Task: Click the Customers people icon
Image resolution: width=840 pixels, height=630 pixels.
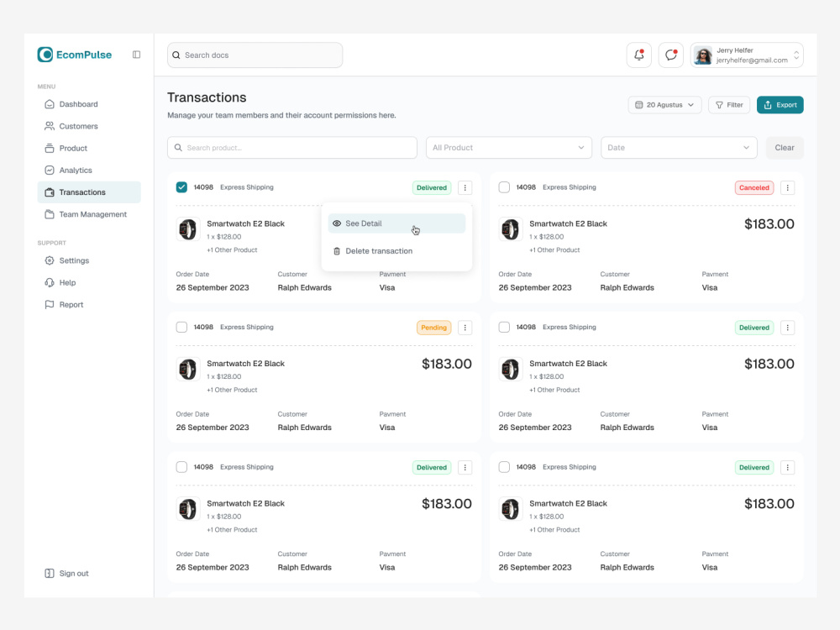Action: 50,126
